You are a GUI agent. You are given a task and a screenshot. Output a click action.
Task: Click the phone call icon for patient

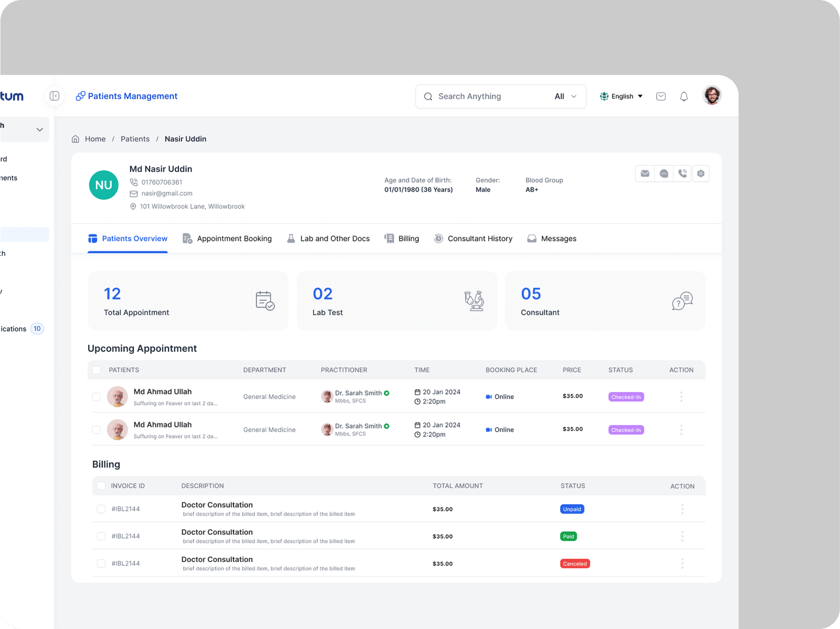coord(682,174)
